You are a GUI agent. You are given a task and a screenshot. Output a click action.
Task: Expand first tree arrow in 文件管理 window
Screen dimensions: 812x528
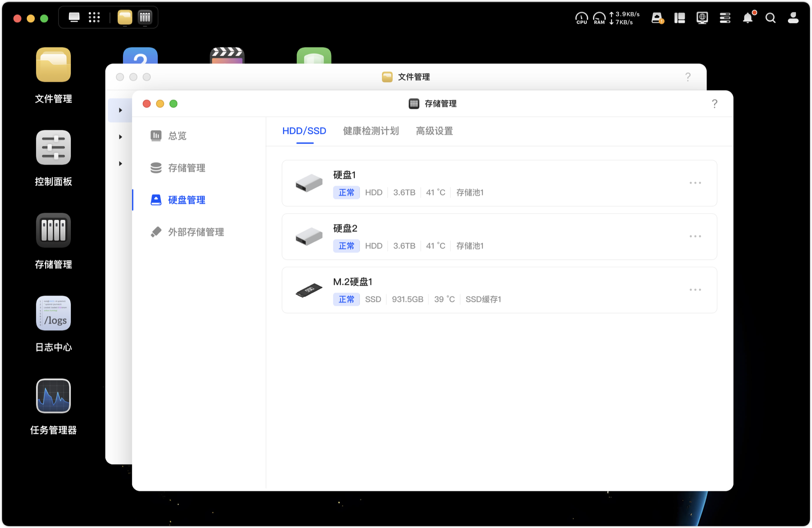tap(120, 110)
